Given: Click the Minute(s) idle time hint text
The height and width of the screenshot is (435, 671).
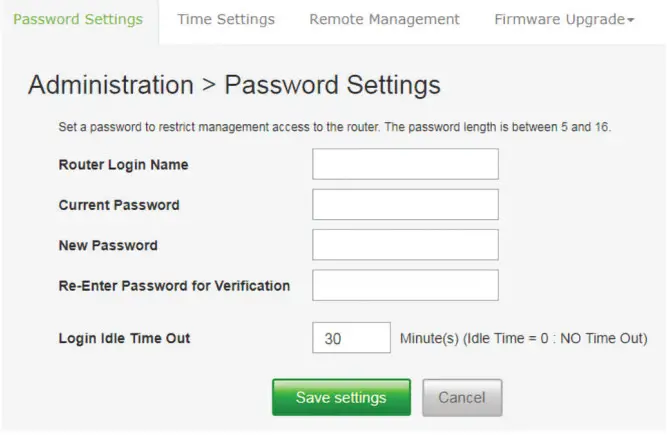Looking at the screenshot, I should [523, 338].
